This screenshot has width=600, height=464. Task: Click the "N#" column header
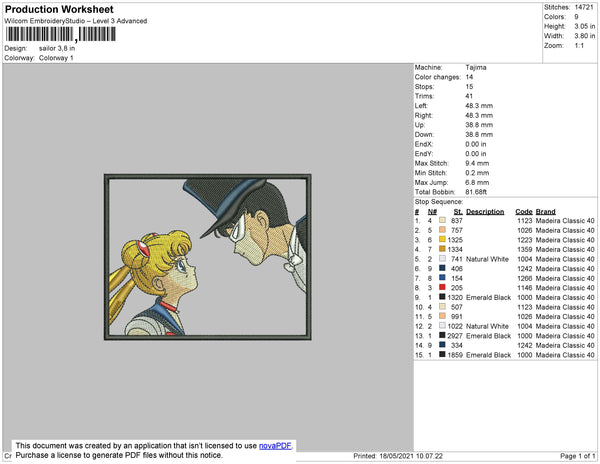(432, 212)
